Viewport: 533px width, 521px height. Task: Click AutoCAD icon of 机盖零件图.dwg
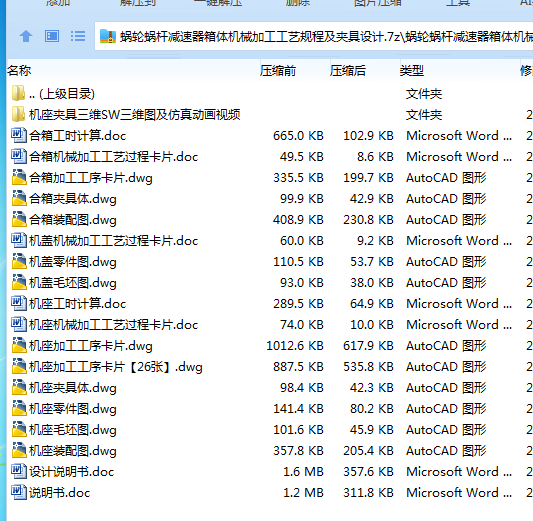pos(19,262)
